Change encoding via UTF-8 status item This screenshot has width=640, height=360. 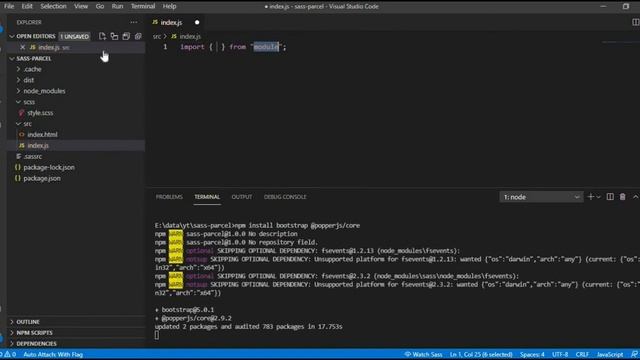pyautogui.click(x=560, y=354)
